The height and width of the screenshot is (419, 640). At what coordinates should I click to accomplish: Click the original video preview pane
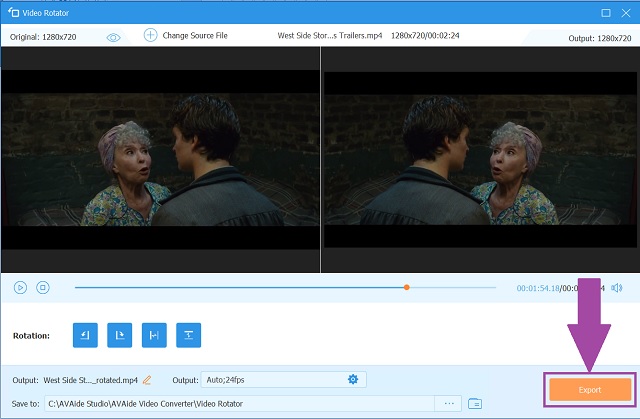pyautogui.click(x=160, y=160)
